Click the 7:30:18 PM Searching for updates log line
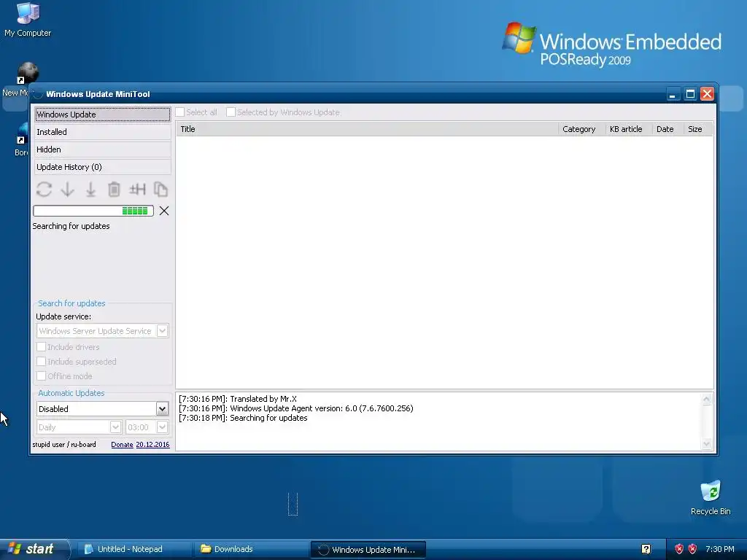The width and height of the screenshot is (747, 560). point(243,418)
